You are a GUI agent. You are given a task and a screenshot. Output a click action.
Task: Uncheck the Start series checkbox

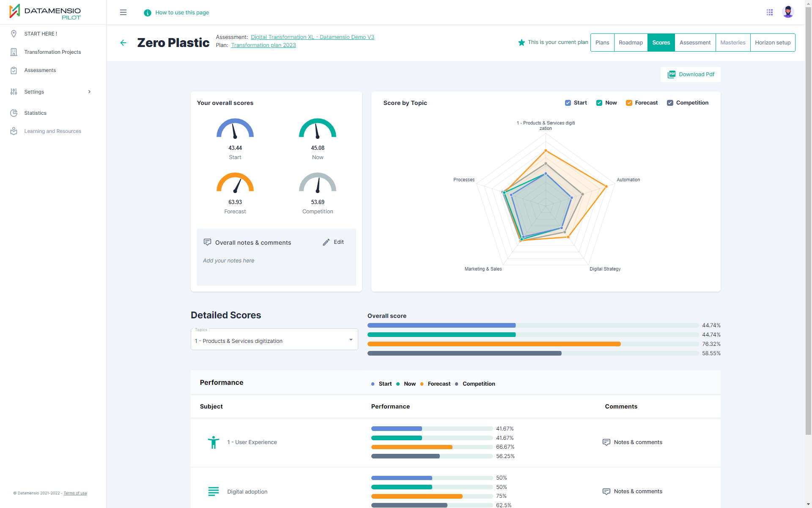click(568, 103)
